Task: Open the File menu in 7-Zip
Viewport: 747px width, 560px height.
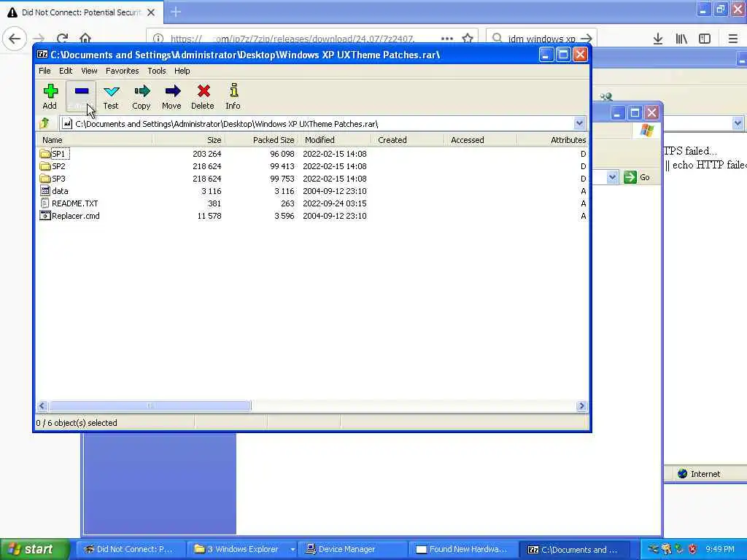Action: [x=44, y=71]
